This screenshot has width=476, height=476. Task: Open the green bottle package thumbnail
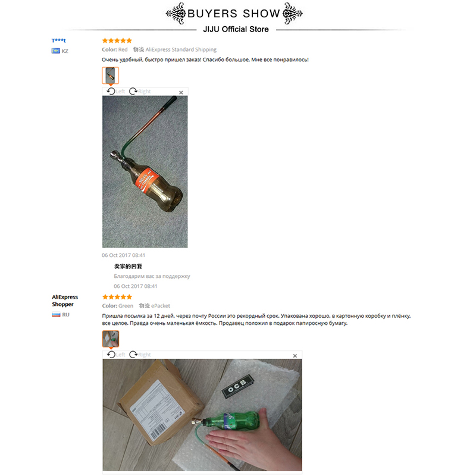click(111, 339)
